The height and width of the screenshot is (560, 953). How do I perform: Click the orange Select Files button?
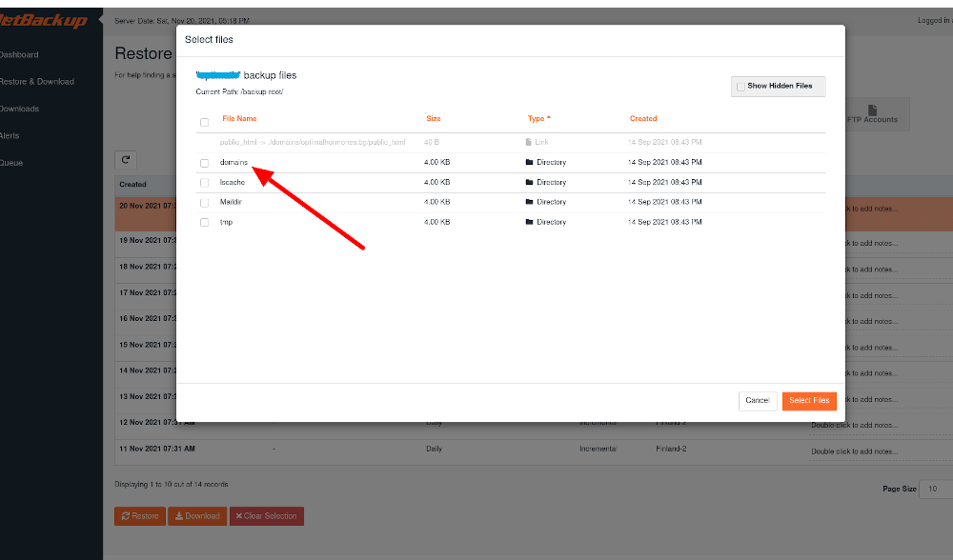point(809,401)
